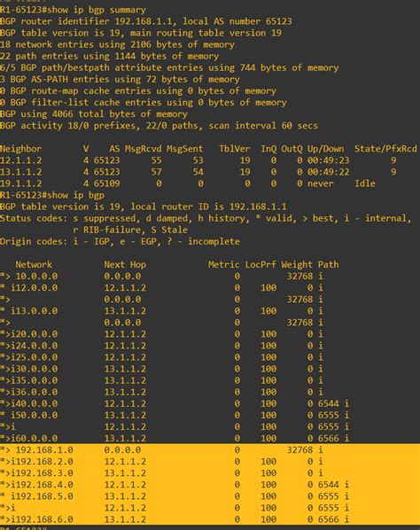The image size is (420, 530).
Task: Click the "Next Hop" column header
Action: (125, 265)
